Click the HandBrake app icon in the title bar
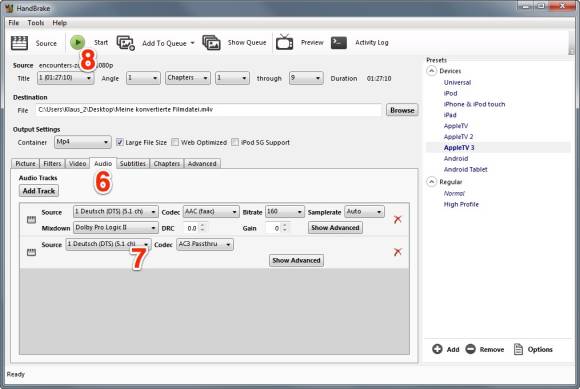The image size is (580, 389). [x=9, y=8]
